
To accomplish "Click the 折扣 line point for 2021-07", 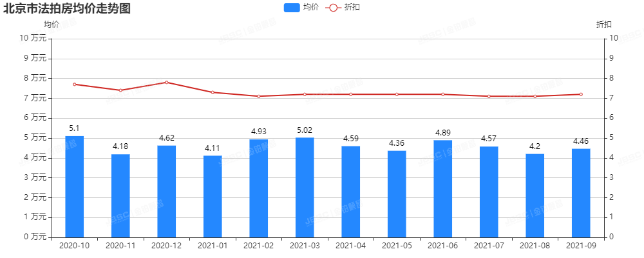I will 489,96.
